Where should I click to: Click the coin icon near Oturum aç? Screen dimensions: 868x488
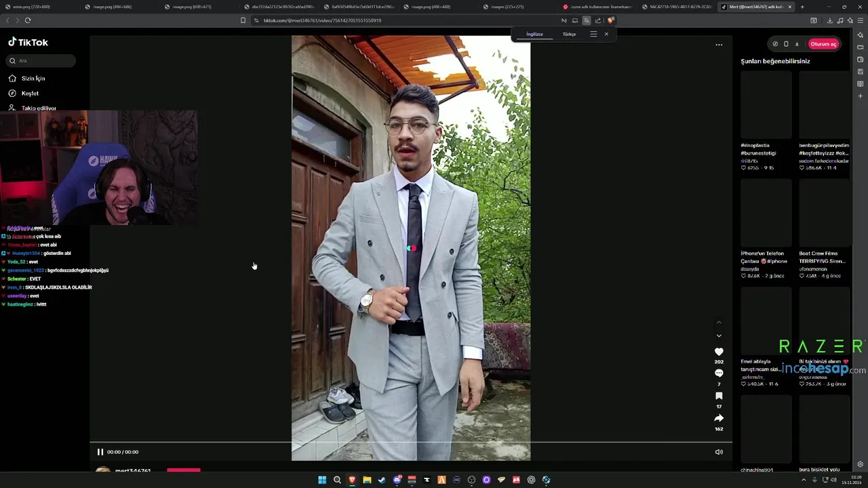coord(775,44)
